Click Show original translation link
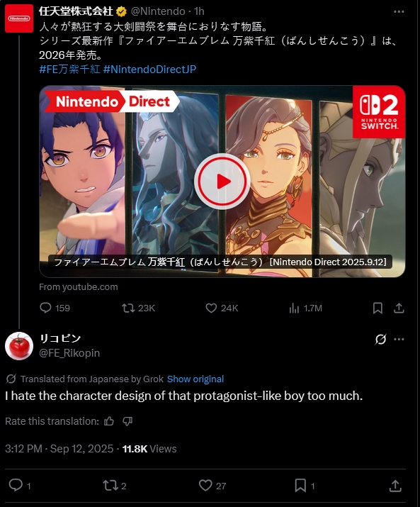420x507 pixels. [195, 379]
